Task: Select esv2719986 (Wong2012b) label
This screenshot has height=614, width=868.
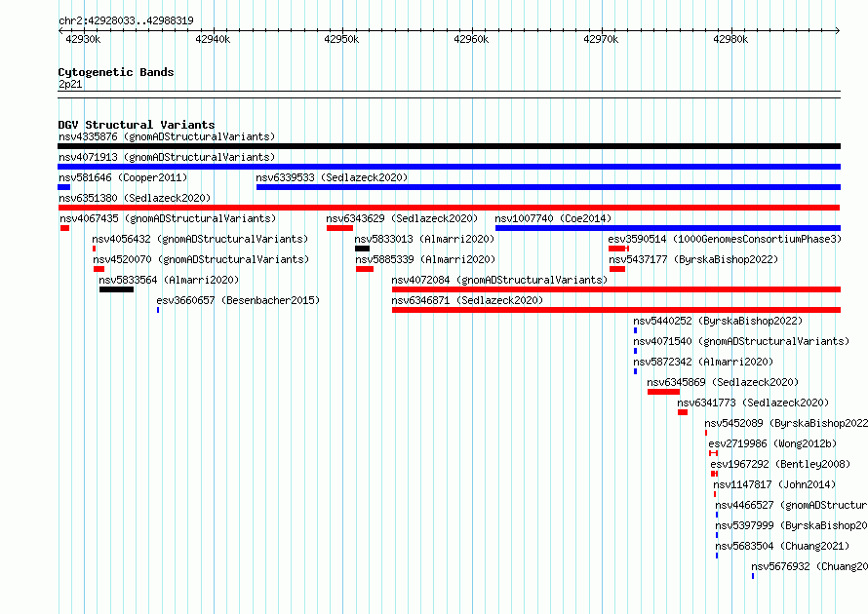Action: (772, 443)
